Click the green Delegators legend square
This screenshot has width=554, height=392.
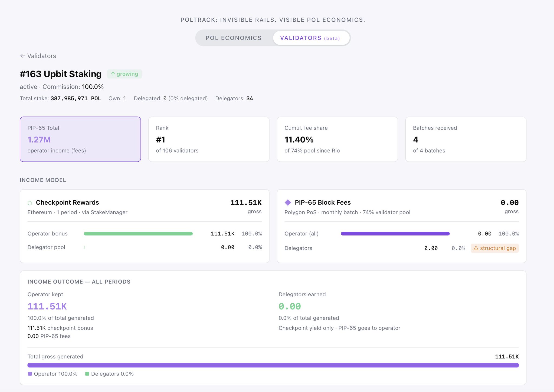point(87,374)
